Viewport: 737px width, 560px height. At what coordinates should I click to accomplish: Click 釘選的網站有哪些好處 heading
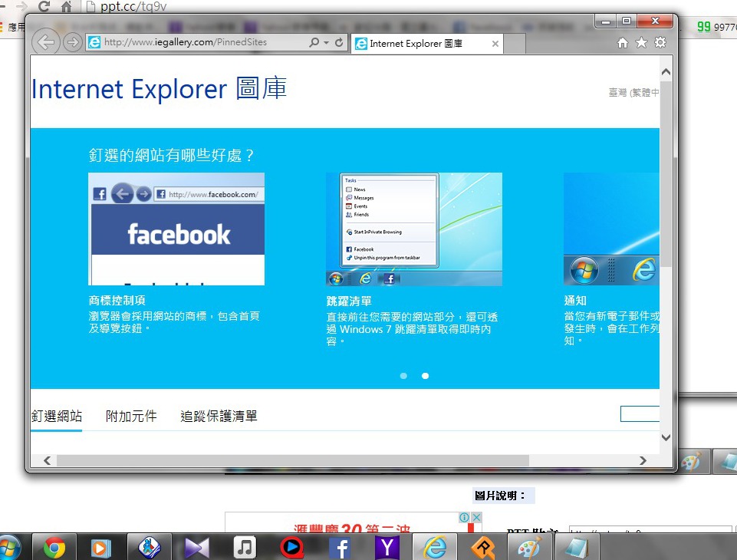pyautogui.click(x=172, y=155)
